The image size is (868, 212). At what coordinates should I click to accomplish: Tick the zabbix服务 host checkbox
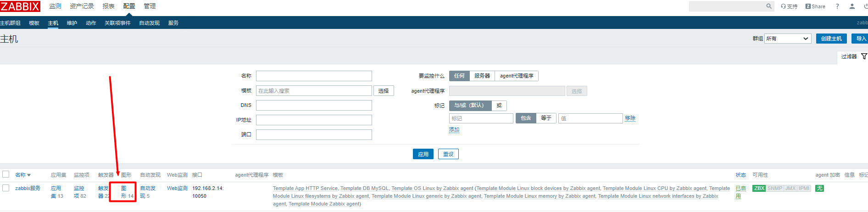coord(6,188)
